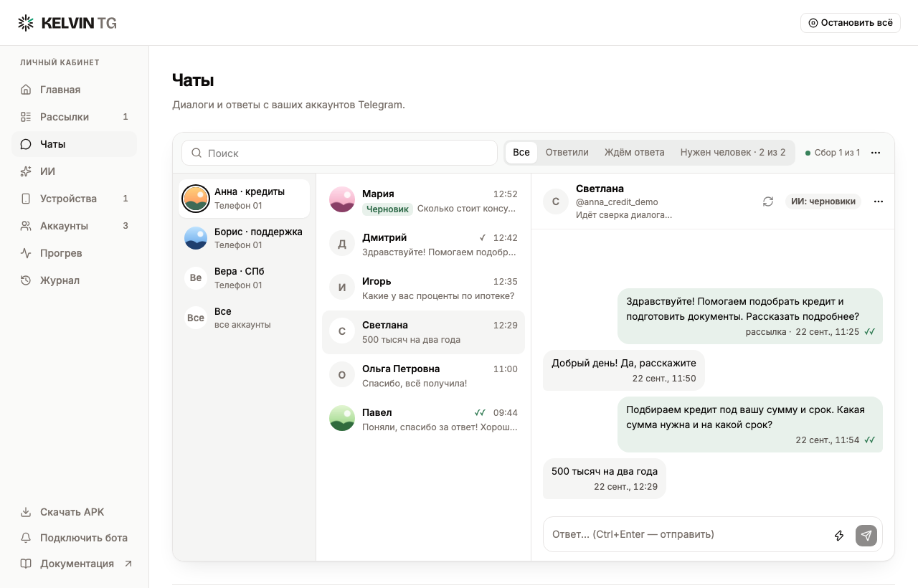
Task: Open Рассылки section
Action: click(x=74, y=117)
